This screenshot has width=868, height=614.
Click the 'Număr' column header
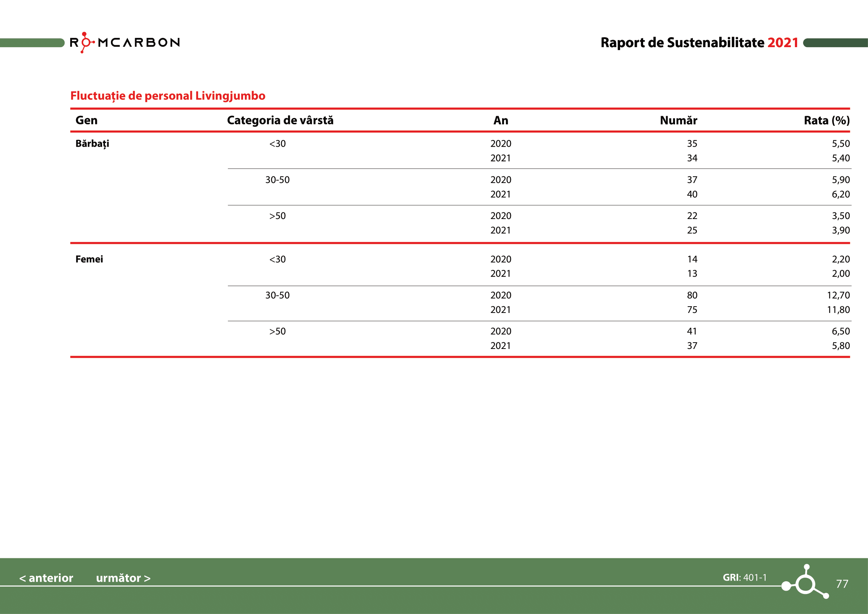click(678, 120)
